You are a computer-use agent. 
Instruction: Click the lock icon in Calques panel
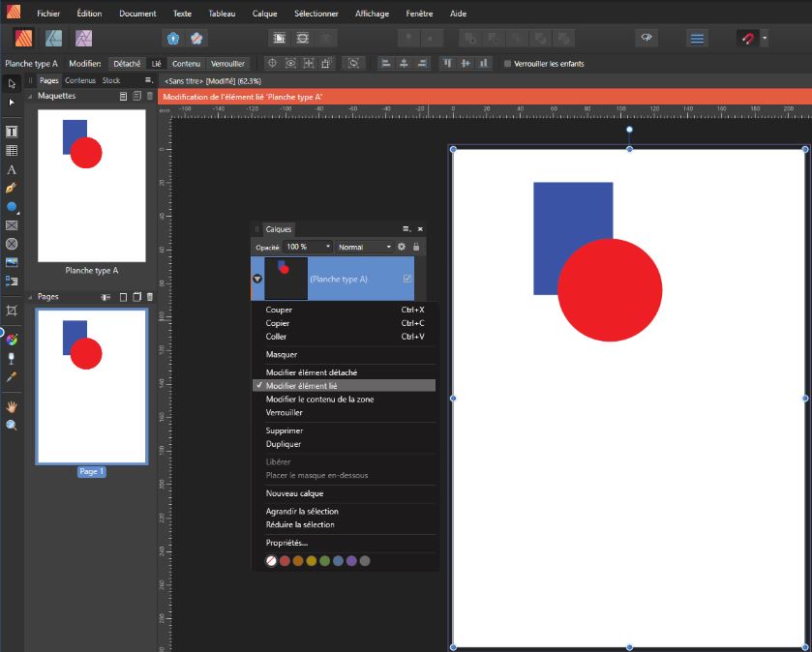[x=416, y=247]
